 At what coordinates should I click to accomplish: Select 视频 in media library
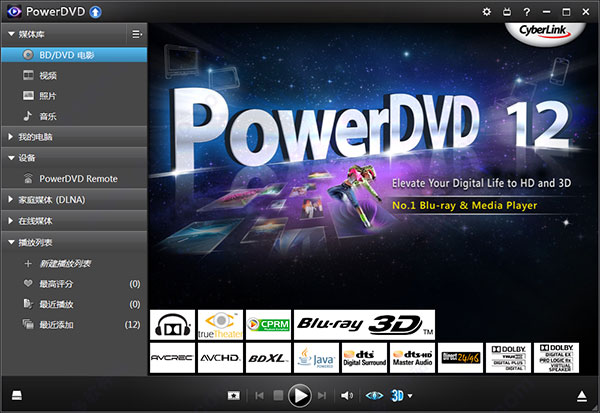(48, 75)
